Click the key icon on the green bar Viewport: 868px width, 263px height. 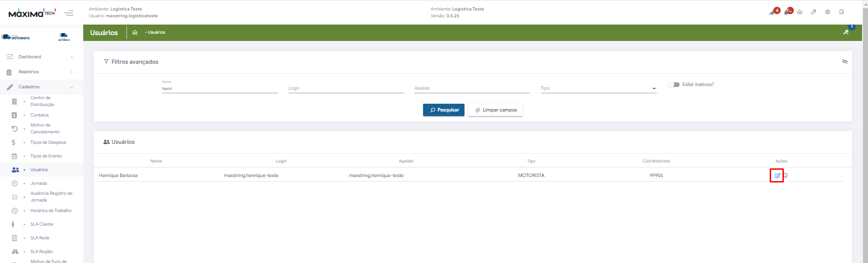tap(846, 32)
